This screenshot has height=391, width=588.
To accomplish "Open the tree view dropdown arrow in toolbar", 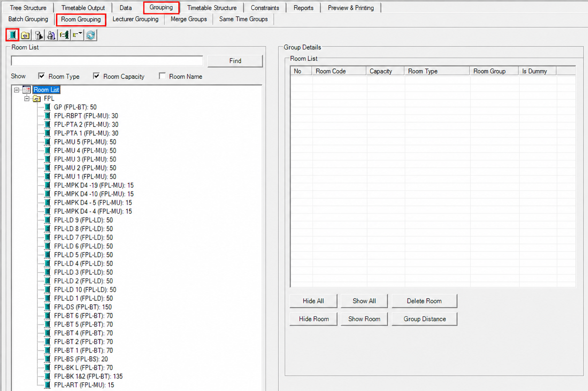I will pos(77,35).
